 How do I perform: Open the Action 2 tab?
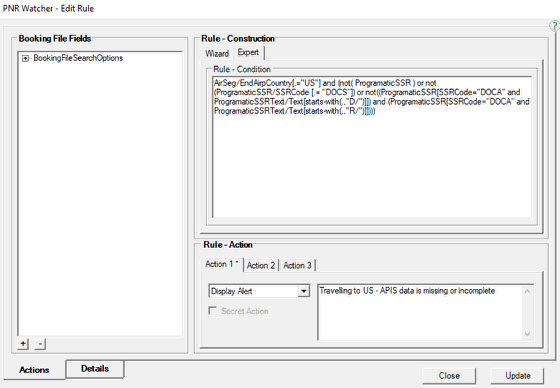click(261, 265)
